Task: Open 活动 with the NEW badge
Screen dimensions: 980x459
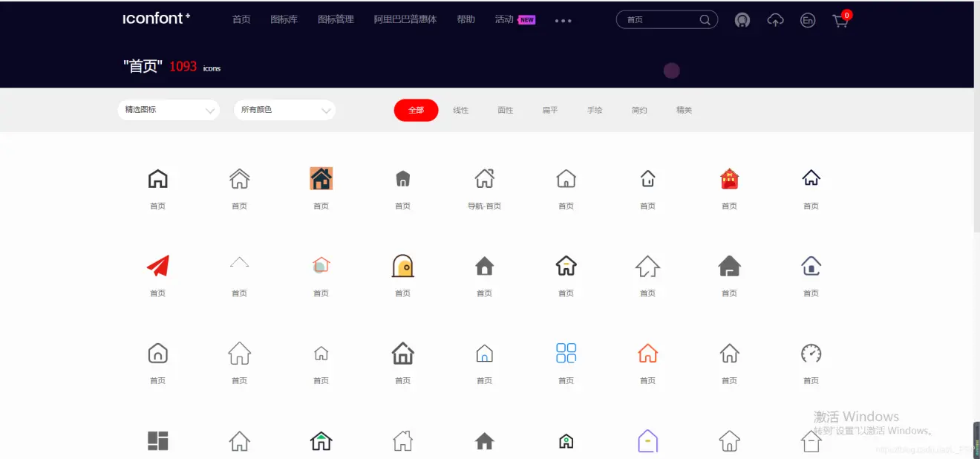Action: tap(514, 19)
